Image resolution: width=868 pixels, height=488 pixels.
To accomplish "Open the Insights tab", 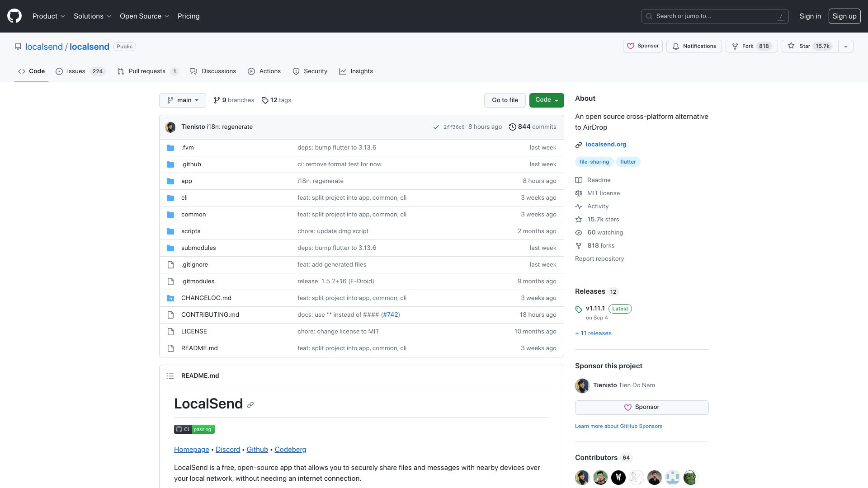I will (x=356, y=71).
